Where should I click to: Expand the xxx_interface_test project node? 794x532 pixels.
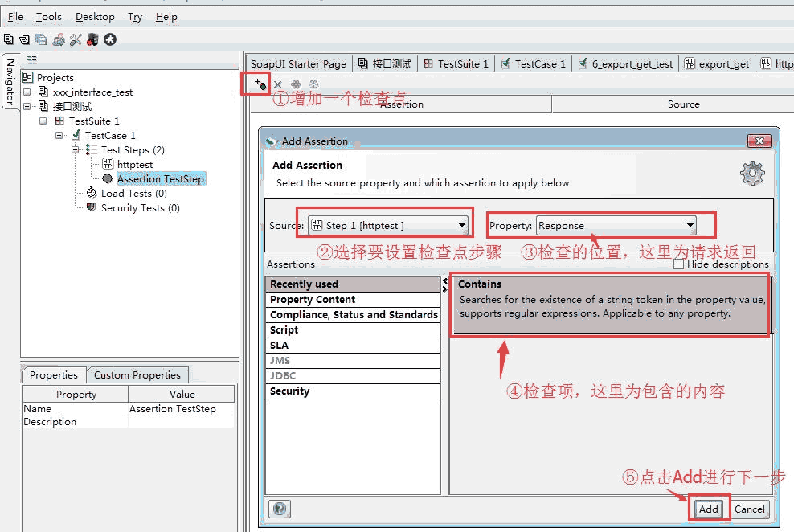point(27,92)
